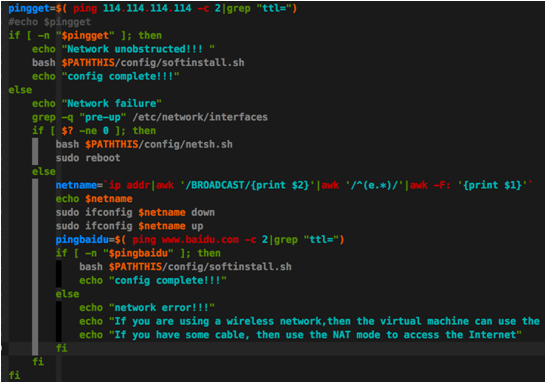Image resolution: width=546 pixels, height=383 pixels.
Task: Click the 'sudo ifconfig $netname up' line
Action: coord(130,226)
